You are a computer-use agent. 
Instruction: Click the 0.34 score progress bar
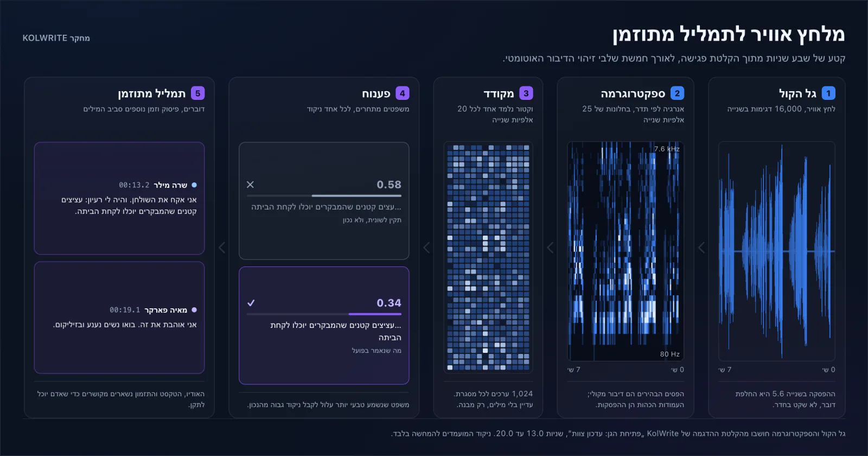pyautogui.click(x=324, y=314)
